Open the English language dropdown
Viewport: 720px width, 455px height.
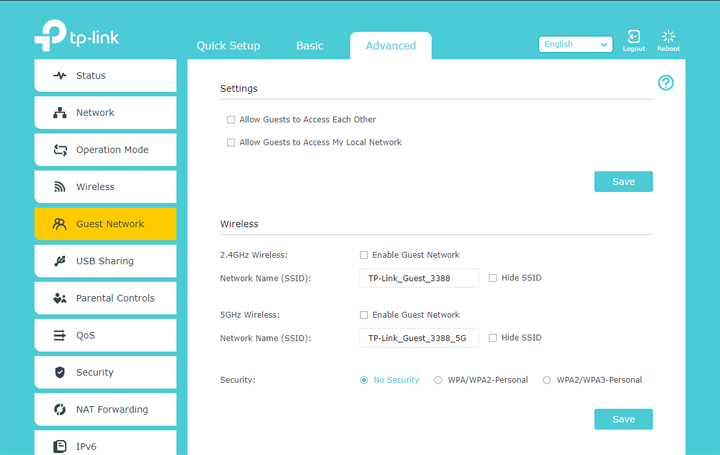click(x=575, y=44)
